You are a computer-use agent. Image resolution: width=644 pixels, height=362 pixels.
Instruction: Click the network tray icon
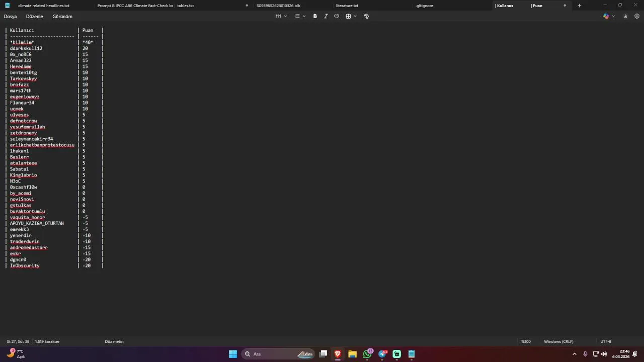pos(596,354)
